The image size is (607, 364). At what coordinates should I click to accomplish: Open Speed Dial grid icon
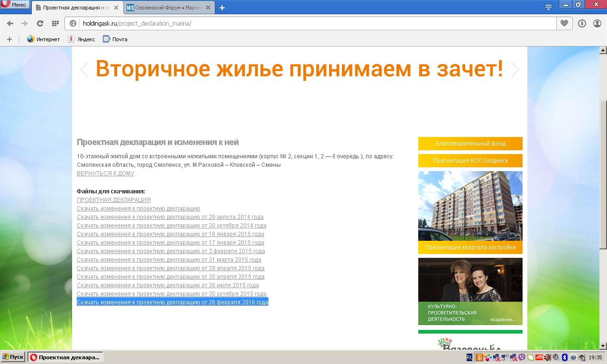(55, 23)
